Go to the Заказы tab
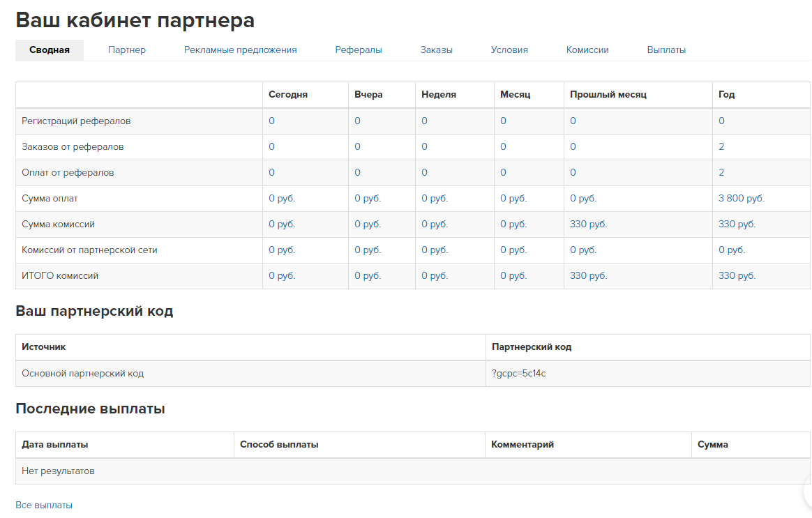The height and width of the screenshot is (518, 812). coord(437,50)
